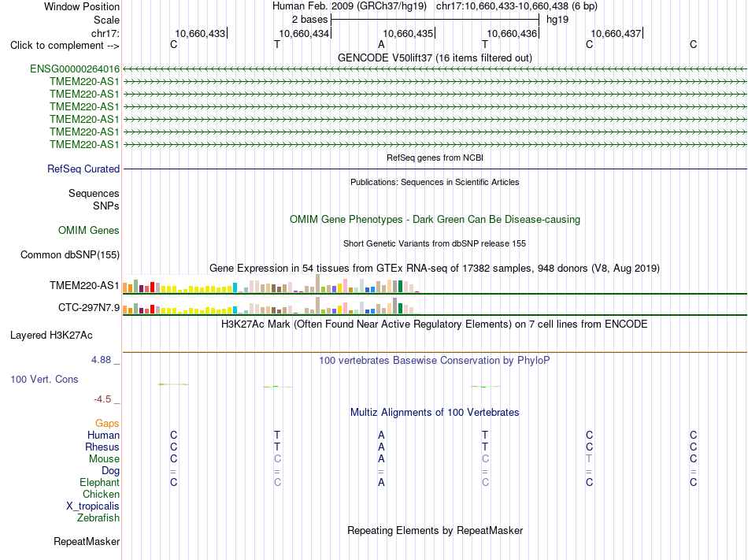The height and width of the screenshot is (560, 748).
Task: Select the X_tropicalis species row label
Action: pos(93,506)
